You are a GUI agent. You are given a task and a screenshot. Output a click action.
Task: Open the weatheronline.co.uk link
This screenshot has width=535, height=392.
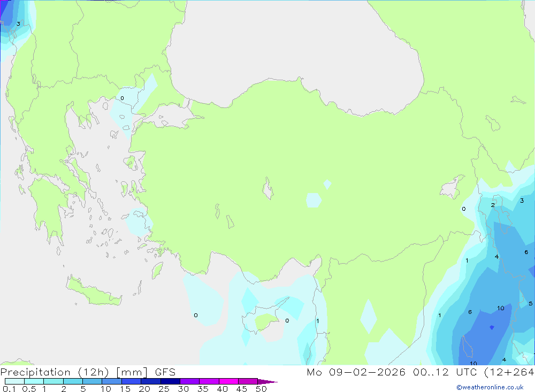(490, 387)
